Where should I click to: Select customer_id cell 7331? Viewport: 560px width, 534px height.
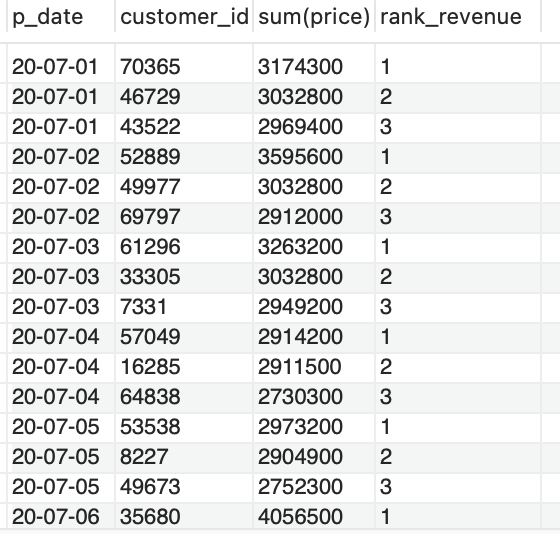[184, 307]
